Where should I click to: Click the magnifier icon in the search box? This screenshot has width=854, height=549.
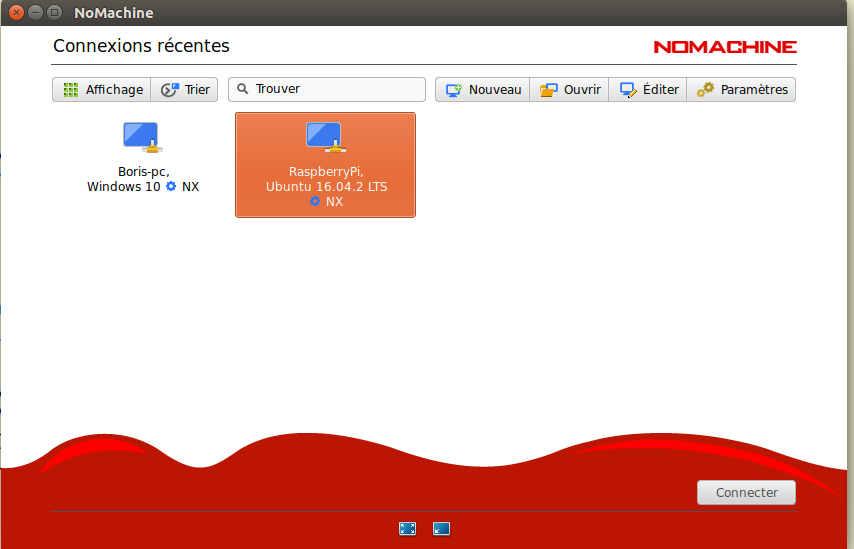click(x=243, y=89)
